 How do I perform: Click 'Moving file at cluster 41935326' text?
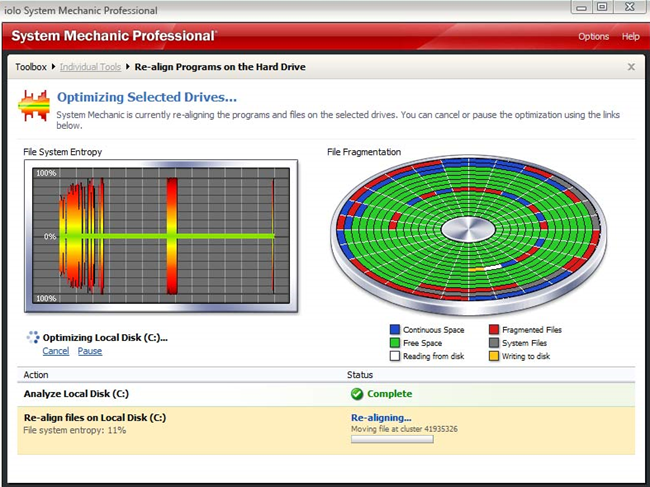click(x=404, y=429)
